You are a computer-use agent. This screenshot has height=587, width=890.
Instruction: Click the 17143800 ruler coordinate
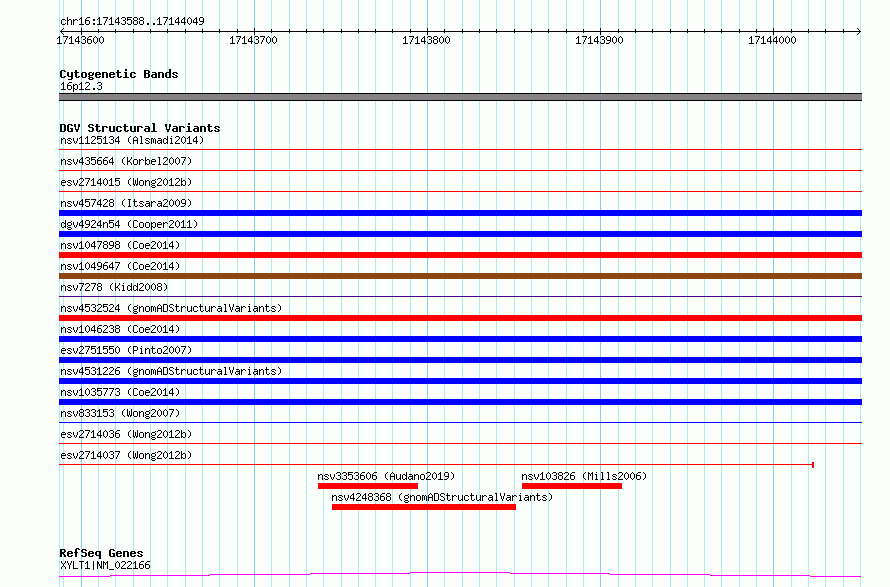426,40
